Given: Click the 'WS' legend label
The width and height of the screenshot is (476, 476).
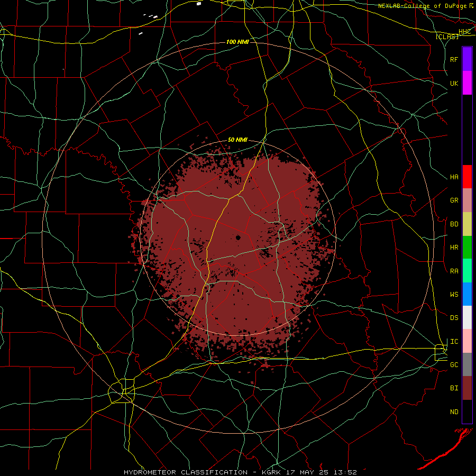Looking at the screenshot, I should [x=454, y=295].
